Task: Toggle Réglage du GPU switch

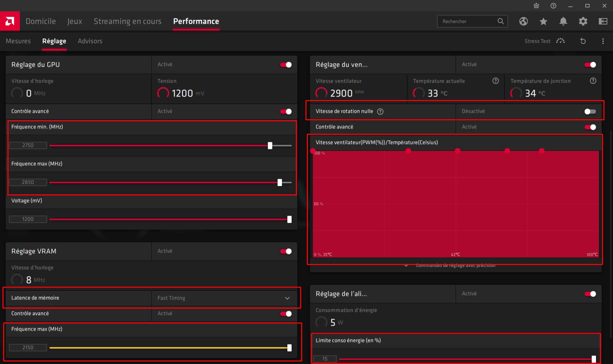Action: tap(286, 65)
